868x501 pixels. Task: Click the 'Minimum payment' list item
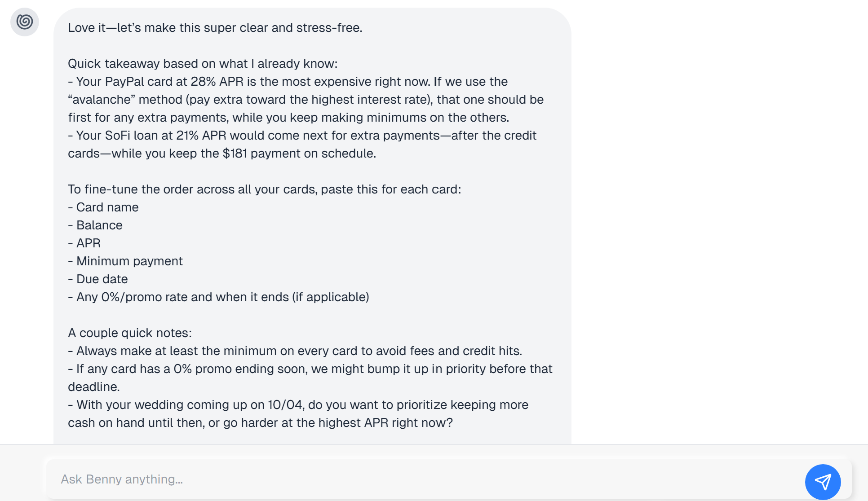pyautogui.click(x=125, y=261)
